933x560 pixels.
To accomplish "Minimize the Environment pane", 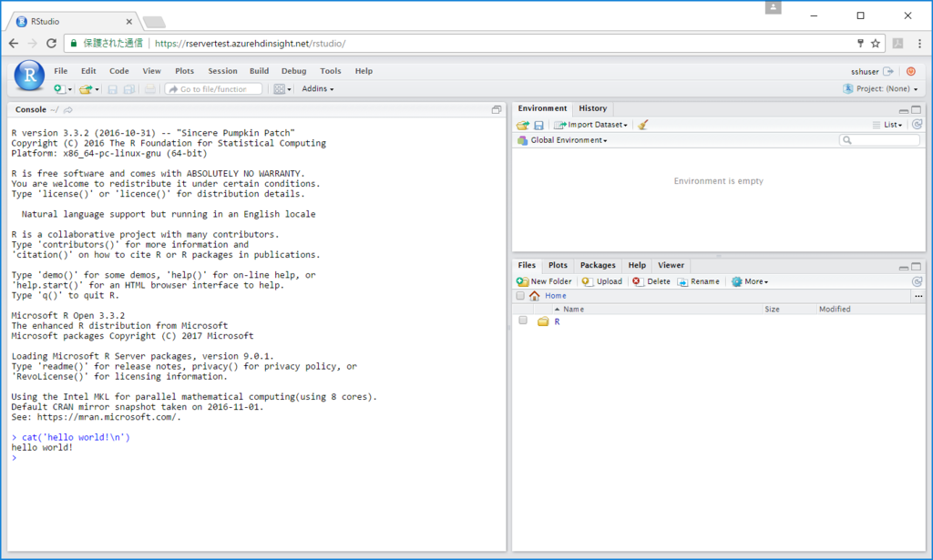I will coord(903,110).
